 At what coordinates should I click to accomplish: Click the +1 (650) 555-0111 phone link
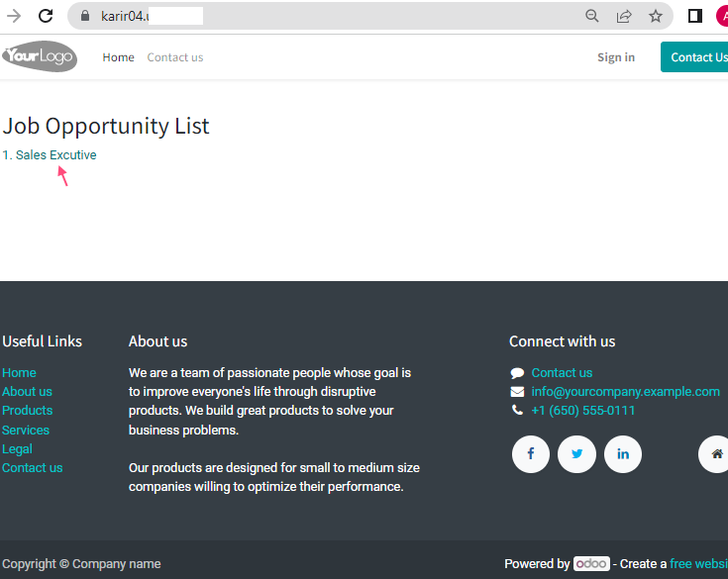coord(582,411)
